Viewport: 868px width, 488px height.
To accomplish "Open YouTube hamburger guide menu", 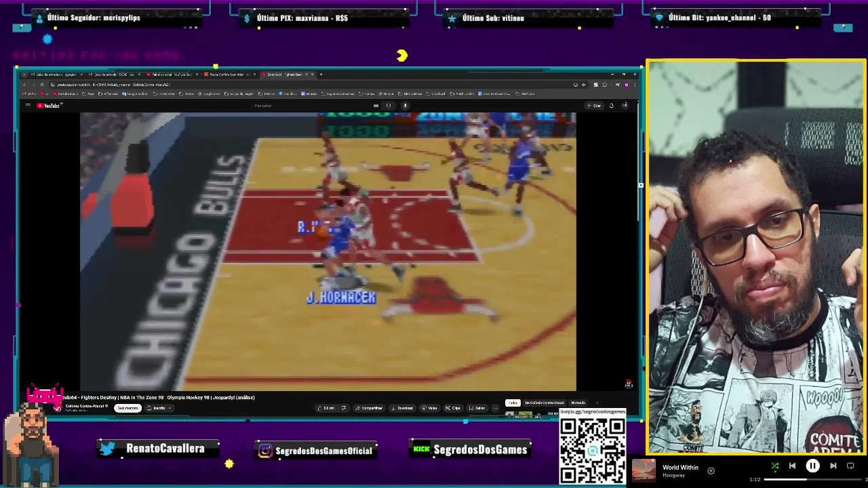I will pyautogui.click(x=28, y=105).
